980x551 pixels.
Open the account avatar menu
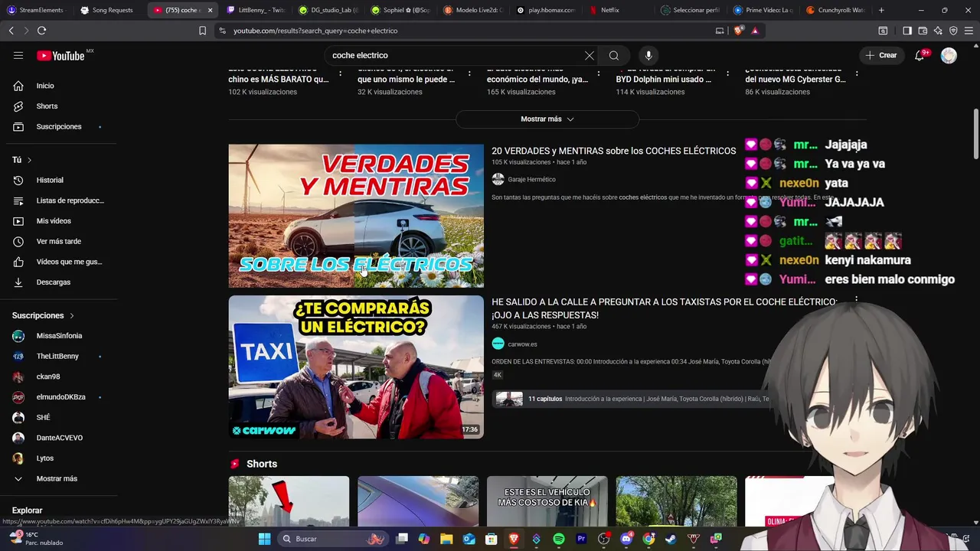click(949, 55)
